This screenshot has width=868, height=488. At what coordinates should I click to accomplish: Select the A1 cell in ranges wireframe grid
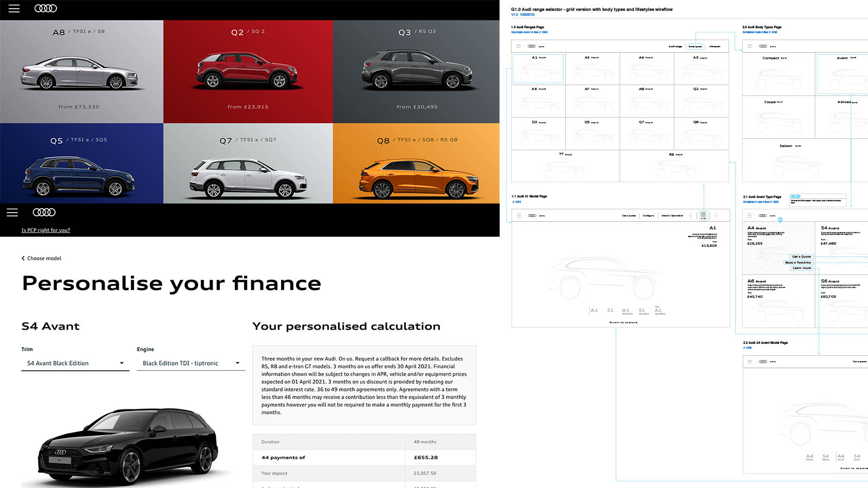(538, 68)
